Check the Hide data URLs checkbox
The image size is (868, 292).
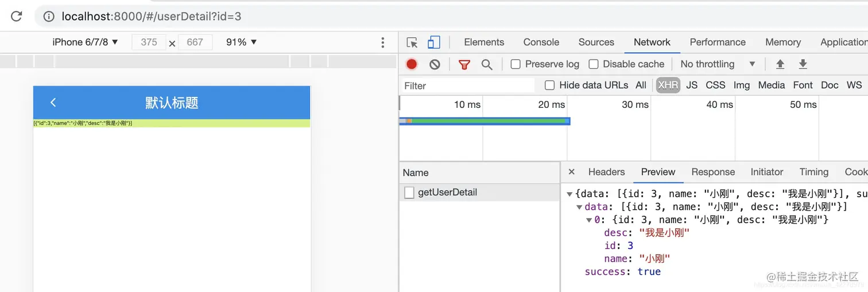pos(549,85)
